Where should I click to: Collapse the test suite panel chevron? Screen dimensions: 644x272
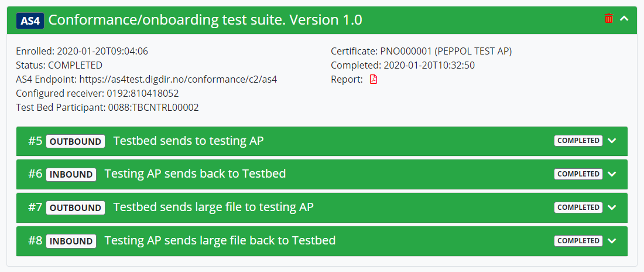coord(624,19)
